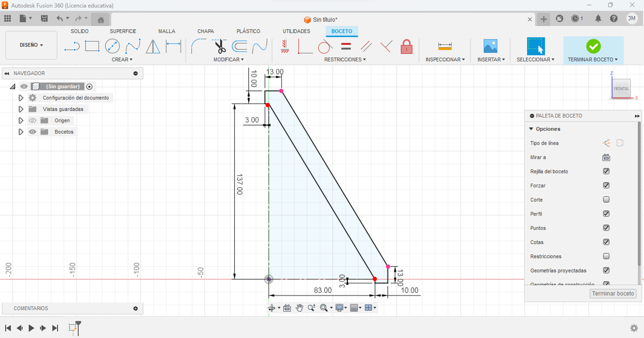Viewport: 644px width, 338px height.
Task: Enable the Corte checkbox
Action: (x=606, y=200)
